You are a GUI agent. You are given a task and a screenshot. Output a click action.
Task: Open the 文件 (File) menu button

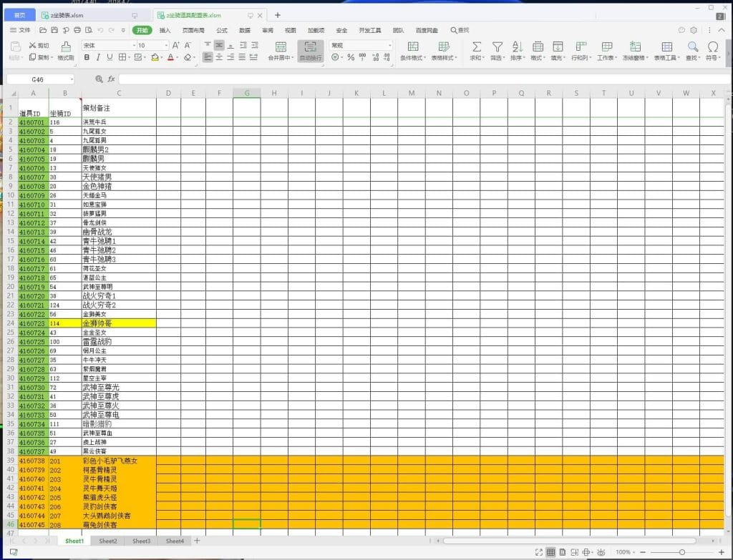point(21,30)
